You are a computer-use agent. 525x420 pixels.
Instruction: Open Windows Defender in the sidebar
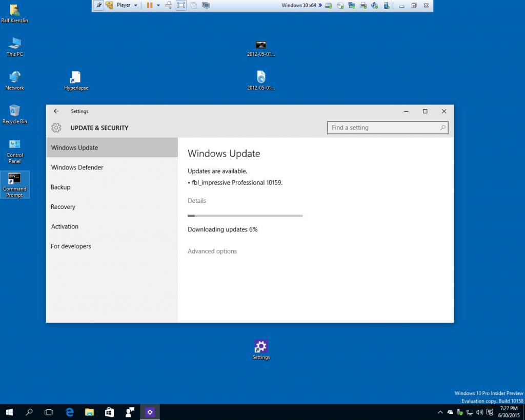pyautogui.click(x=112, y=167)
